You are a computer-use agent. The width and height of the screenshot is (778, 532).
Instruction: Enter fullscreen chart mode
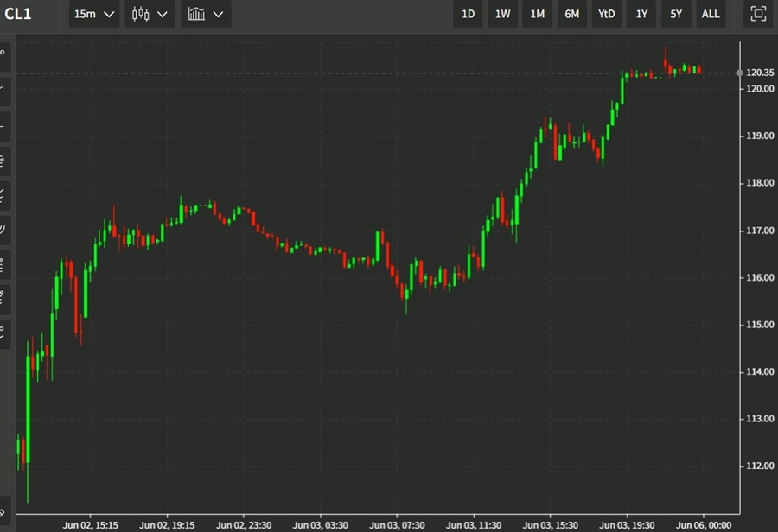pyautogui.click(x=758, y=14)
